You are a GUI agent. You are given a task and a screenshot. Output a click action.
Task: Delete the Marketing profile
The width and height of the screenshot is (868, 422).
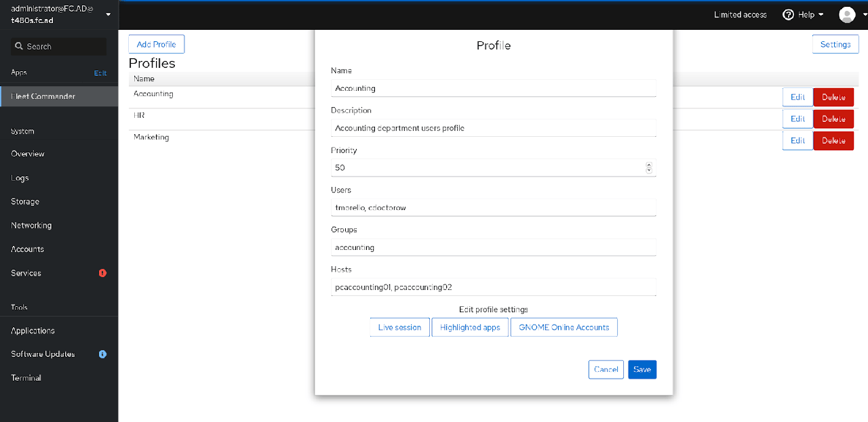[833, 140]
